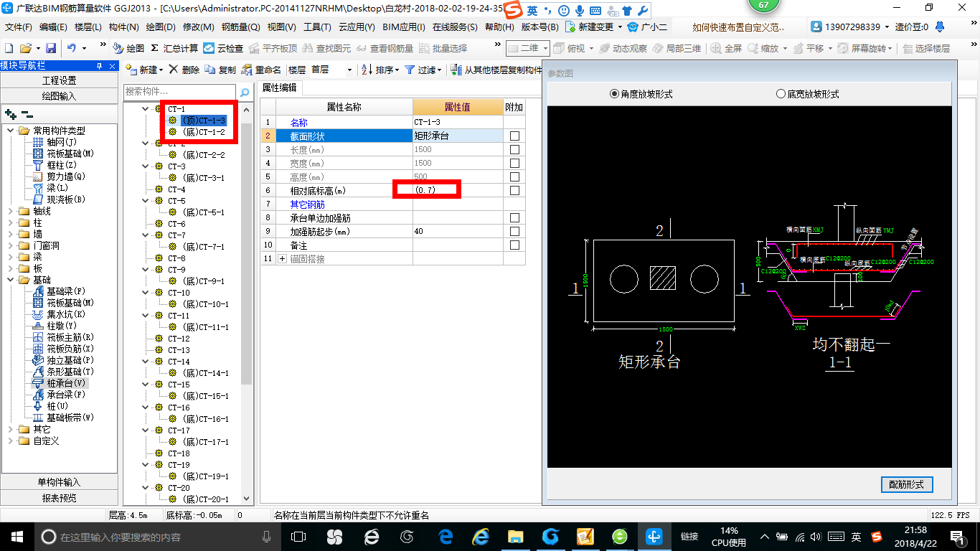Open 钢筋量(Q) menu
This screenshot has width=980, height=551.
pyautogui.click(x=241, y=27)
